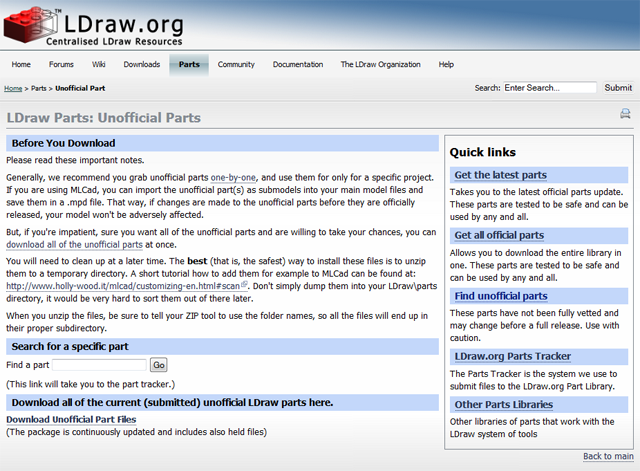Screen dimensions: 640x471
Task: Open the Documentation menu item
Action: (298, 64)
